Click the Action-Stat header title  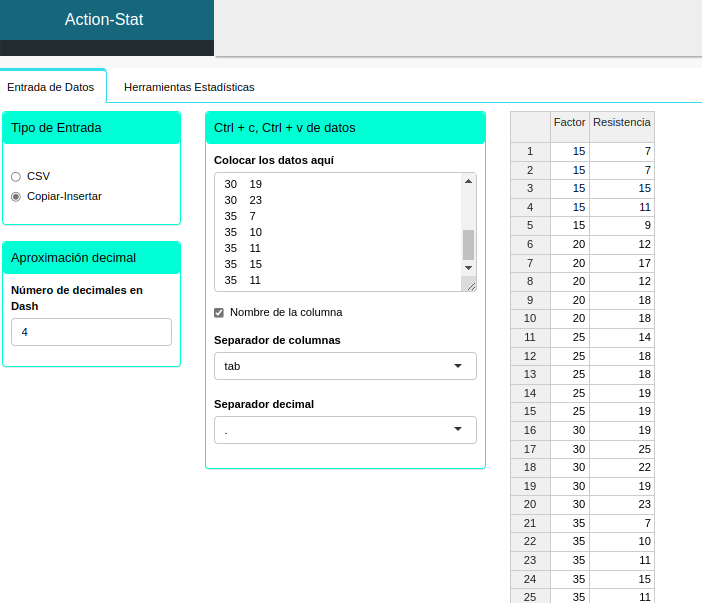tap(104, 19)
